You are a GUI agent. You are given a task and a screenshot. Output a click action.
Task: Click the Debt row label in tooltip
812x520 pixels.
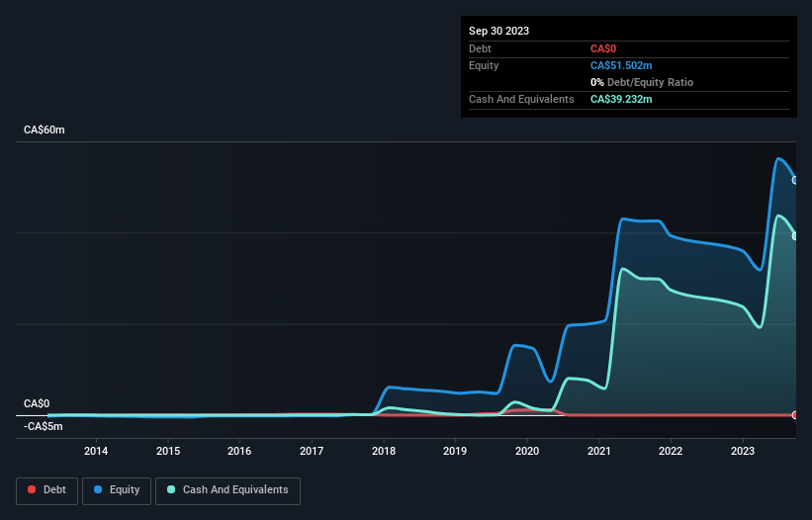(x=480, y=48)
